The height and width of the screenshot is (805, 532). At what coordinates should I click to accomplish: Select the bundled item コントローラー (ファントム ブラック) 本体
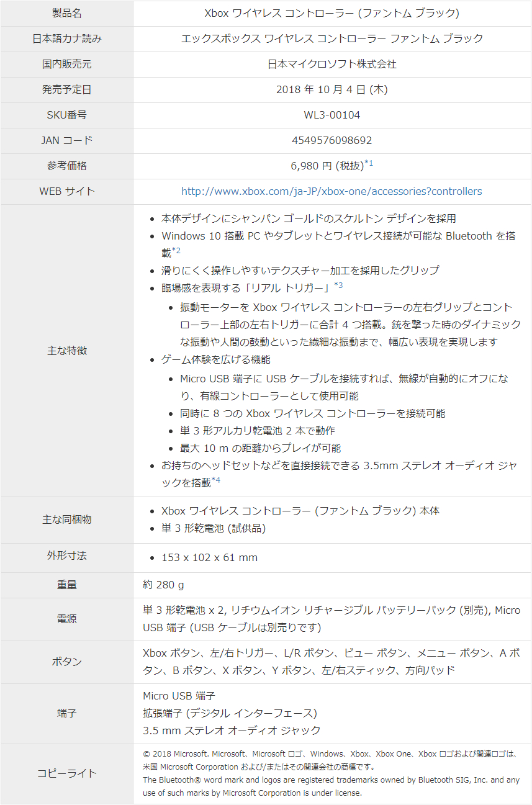point(300,511)
